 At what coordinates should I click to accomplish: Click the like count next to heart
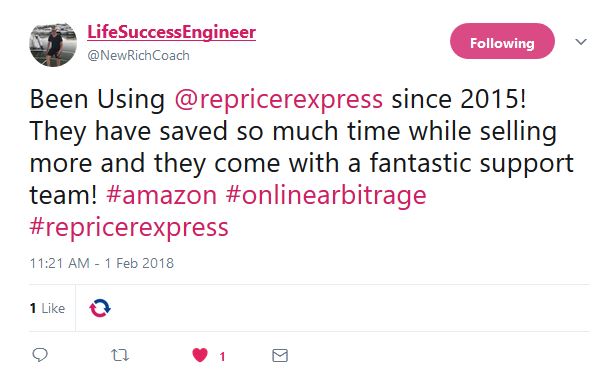pyautogui.click(x=222, y=356)
